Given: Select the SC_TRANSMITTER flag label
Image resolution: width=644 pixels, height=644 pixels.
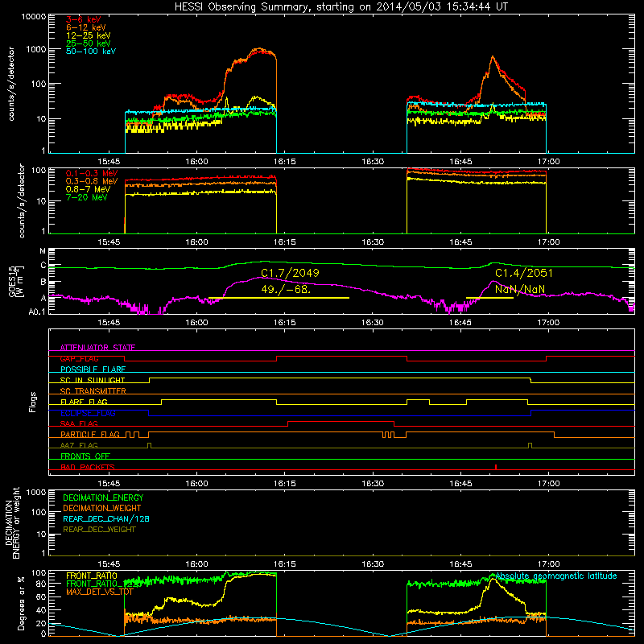Looking at the screenshot, I should coord(93,391).
